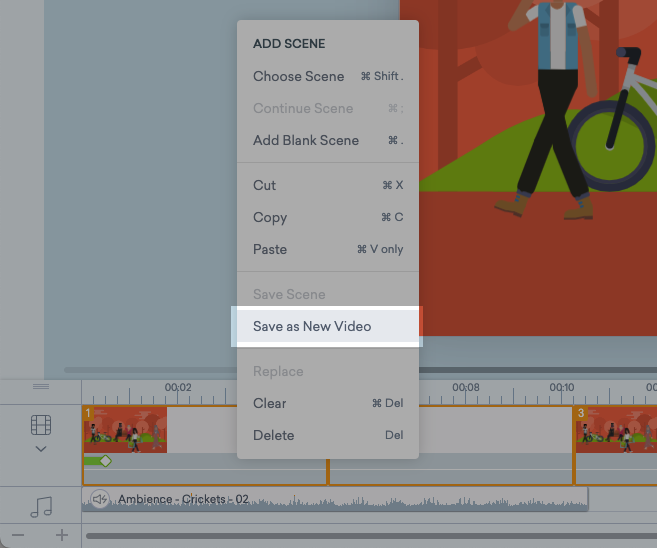The image size is (657, 548).
Task: Choose Scene from the context menu
Action: click(x=328, y=76)
